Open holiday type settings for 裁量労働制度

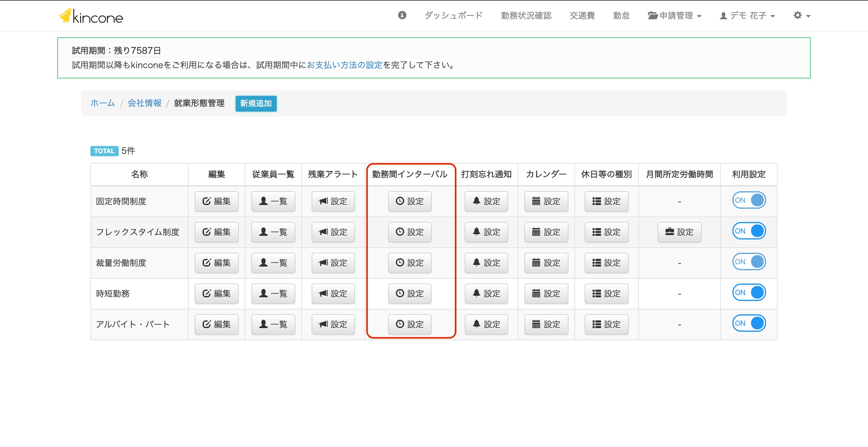(606, 263)
